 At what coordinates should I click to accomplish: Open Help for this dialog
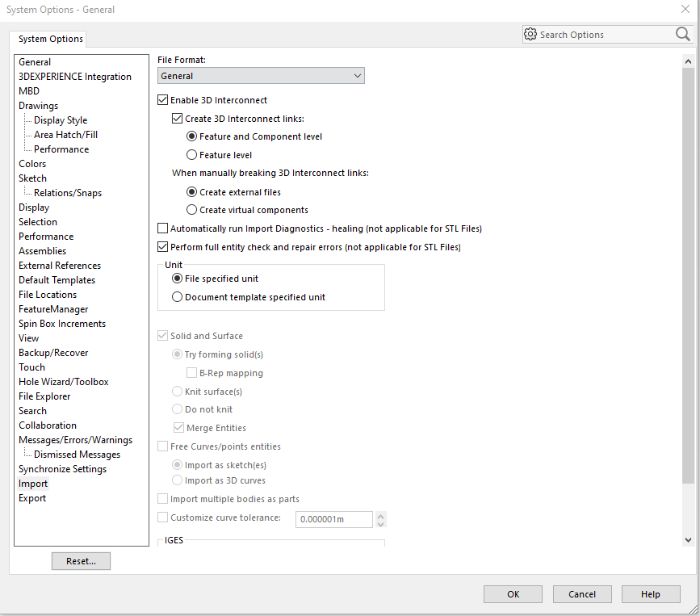point(651,594)
